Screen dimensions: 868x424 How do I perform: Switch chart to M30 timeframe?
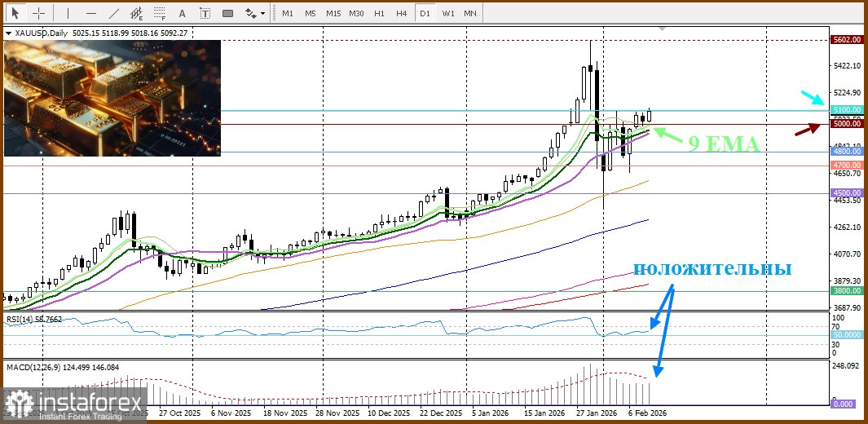tap(356, 13)
